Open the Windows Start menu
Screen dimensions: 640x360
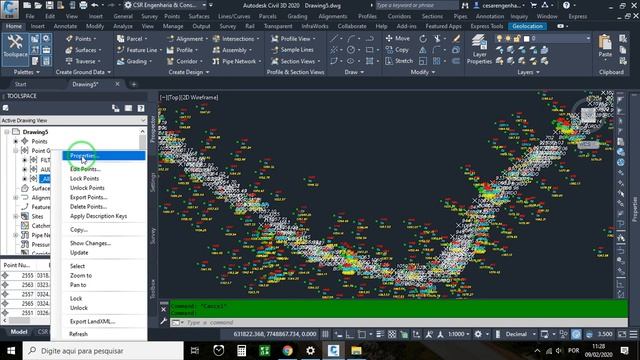(11, 351)
